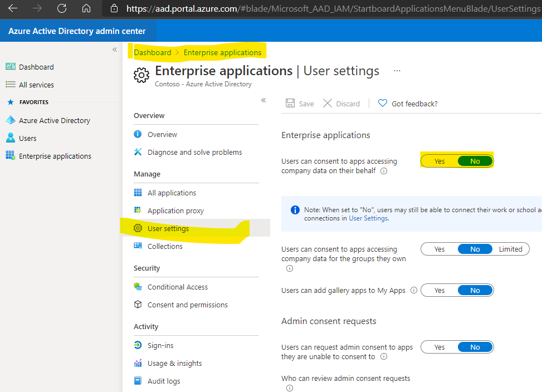Open Conditional Access
The height and width of the screenshot is (392, 542).
click(x=178, y=287)
